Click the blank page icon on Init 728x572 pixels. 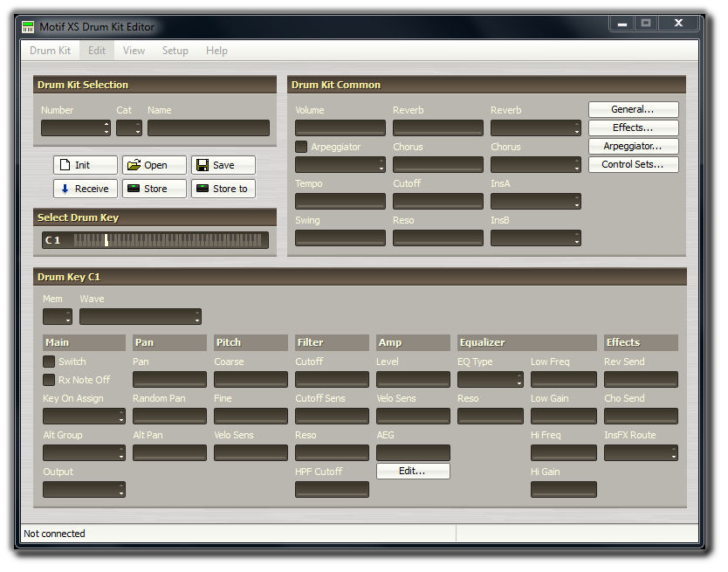(65, 165)
